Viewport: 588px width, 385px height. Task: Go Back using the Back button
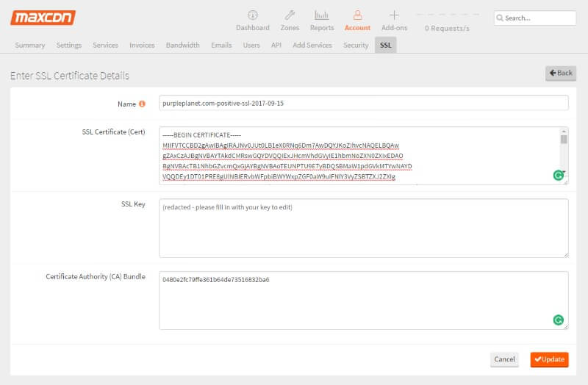[x=561, y=73]
